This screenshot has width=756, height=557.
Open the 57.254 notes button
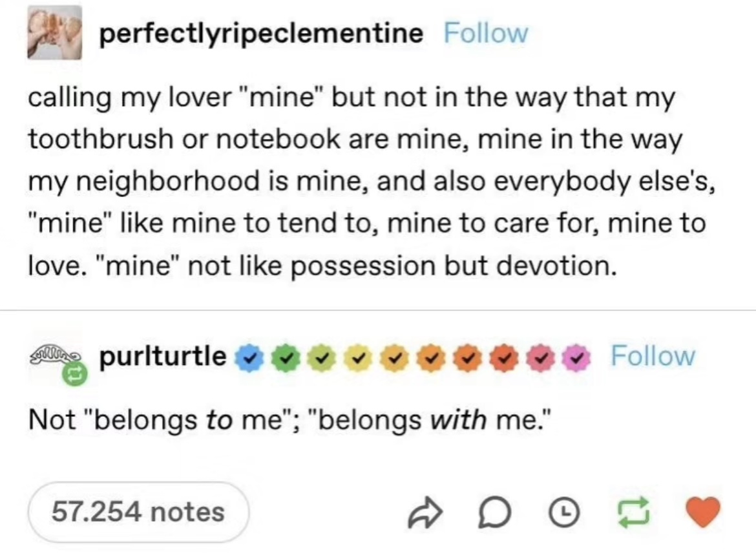(x=138, y=512)
